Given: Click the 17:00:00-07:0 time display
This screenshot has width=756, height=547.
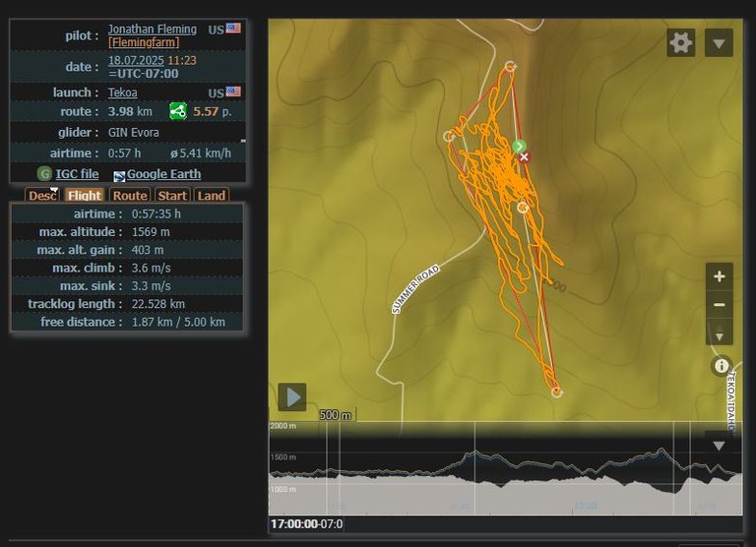Looking at the screenshot, I should tap(307, 523).
